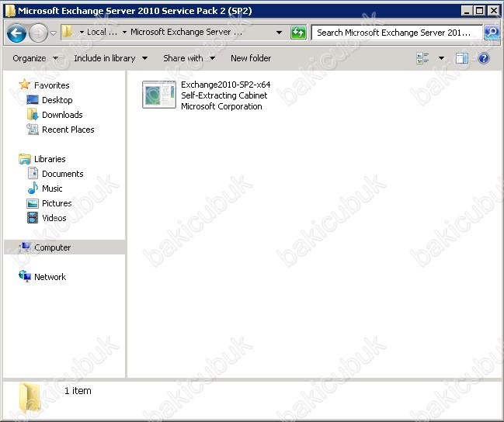This screenshot has height=422, width=504.
Task: Click the Network globe icon
Action: tap(25, 276)
